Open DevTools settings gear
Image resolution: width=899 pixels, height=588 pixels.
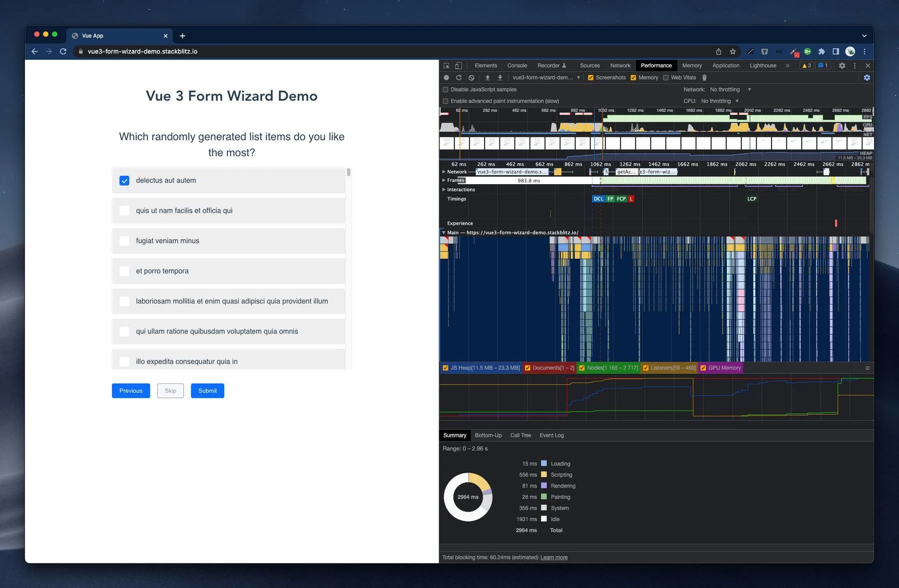click(842, 66)
